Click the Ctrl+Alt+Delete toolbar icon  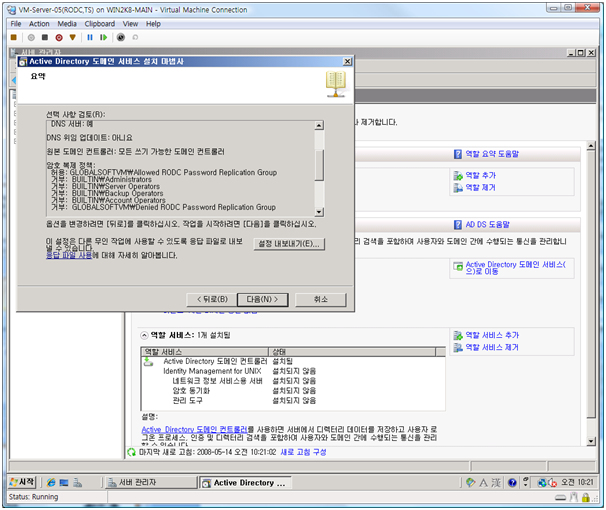pyautogui.click(x=14, y=37)
